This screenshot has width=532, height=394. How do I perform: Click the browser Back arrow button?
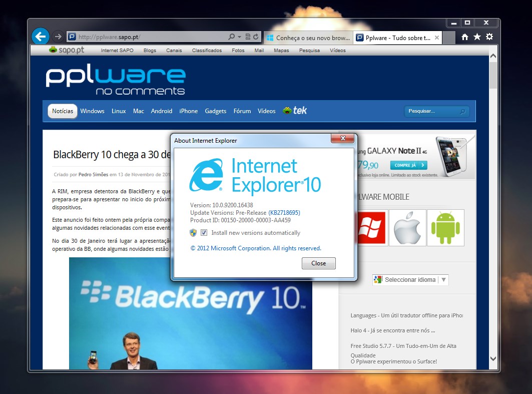click(x=40, y=36)
